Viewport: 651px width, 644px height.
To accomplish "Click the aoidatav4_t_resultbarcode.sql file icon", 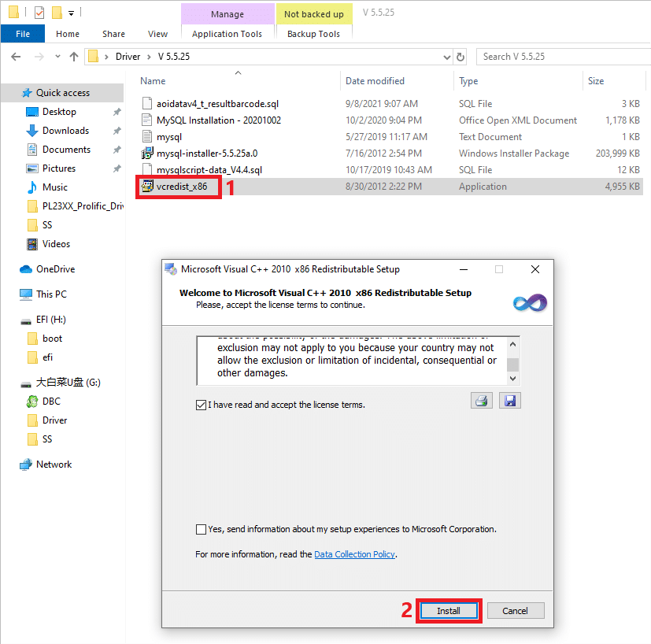I will pos(147,103).
